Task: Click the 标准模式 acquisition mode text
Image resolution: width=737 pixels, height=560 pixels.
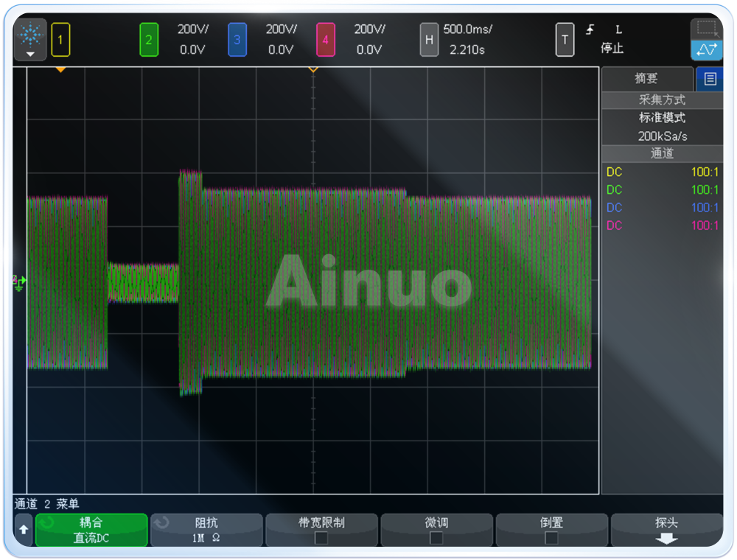Action: pos(662,117)
